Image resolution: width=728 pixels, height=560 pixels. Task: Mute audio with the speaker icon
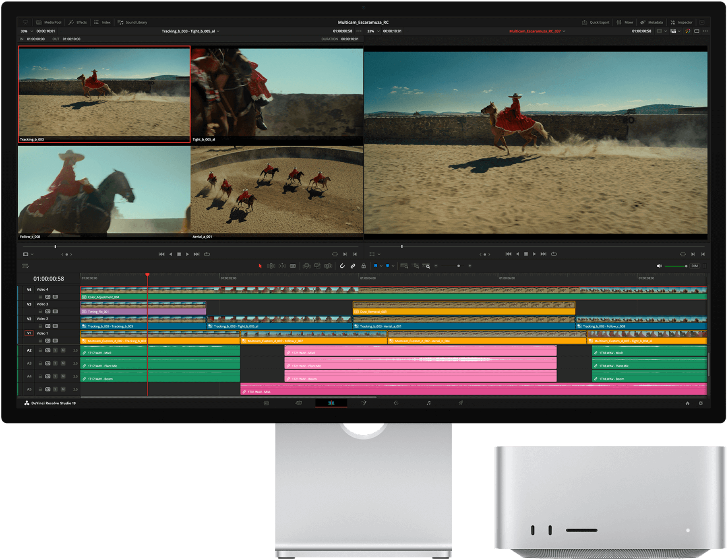(x=659, y=266)
